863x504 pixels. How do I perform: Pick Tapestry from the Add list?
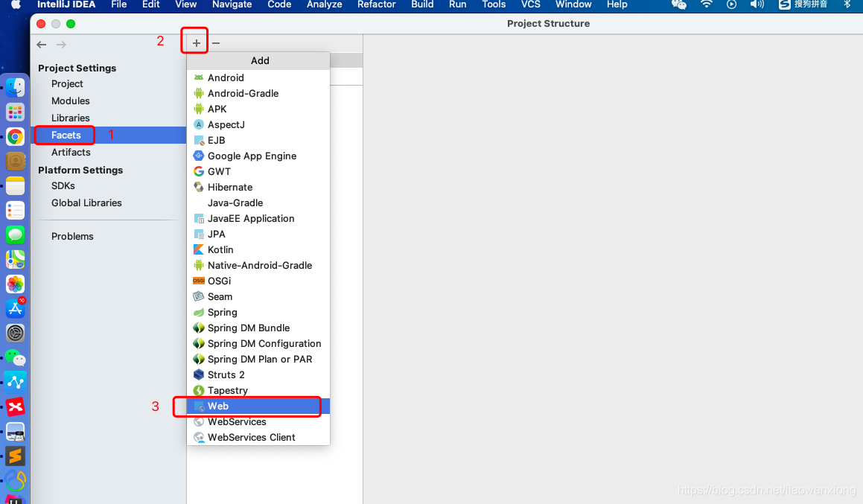pos(258,390)
